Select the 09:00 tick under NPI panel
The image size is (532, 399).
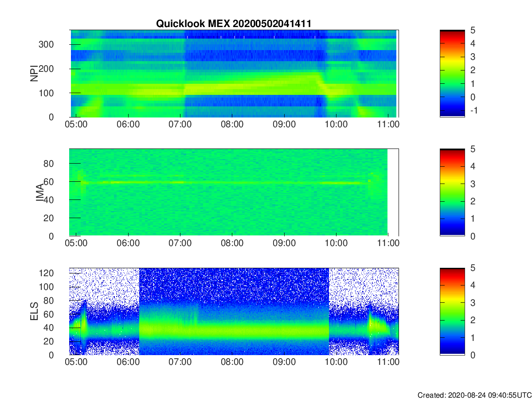coord(284,125)
